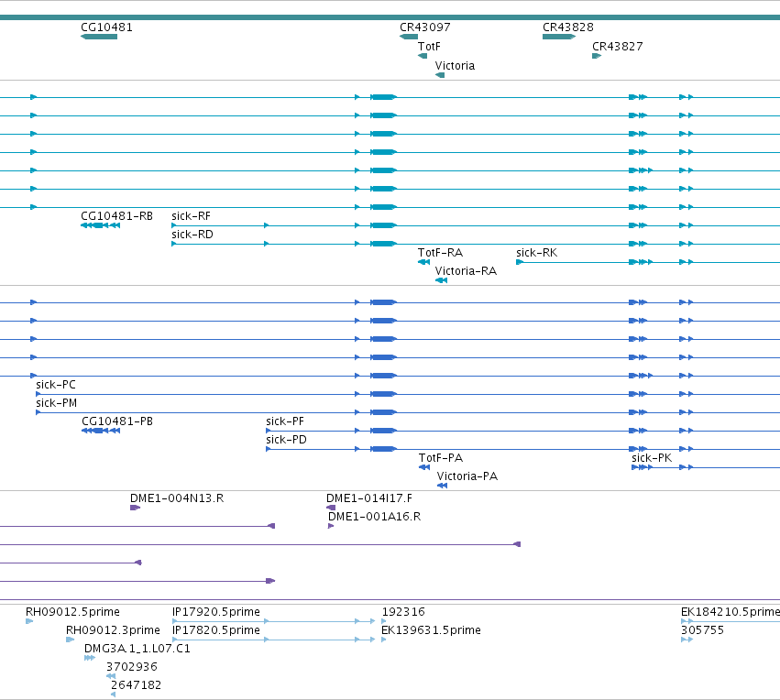The height and width of the screenshot is (700, 780).
Task: Click the DME1-001A16.R purple glyph
Action: [331, 526]
